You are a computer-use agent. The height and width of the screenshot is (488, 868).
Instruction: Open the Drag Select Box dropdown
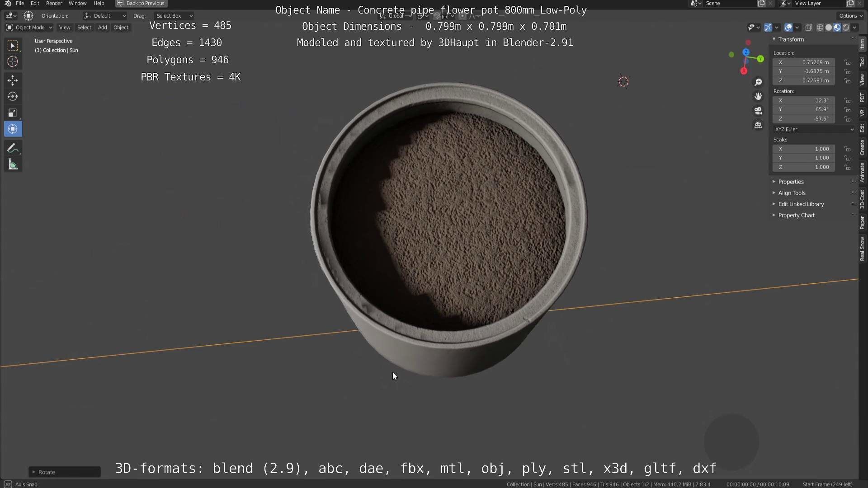[x=174, y=16]
